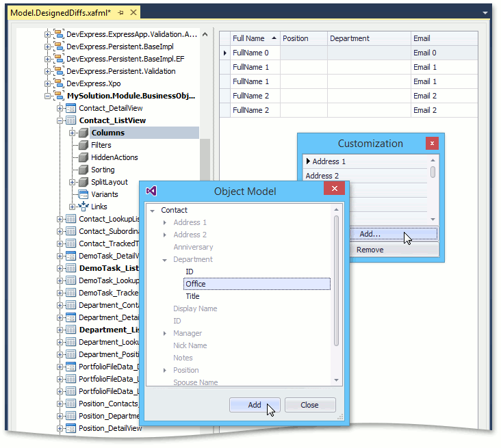Click the Position_Contacts list view icon

pos(71,404)
